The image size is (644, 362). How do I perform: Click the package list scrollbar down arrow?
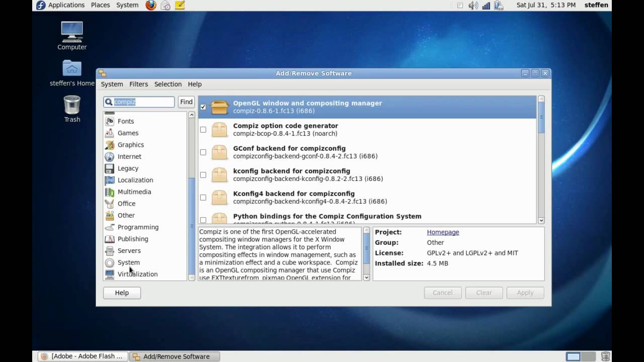click(x=541, y=220)
